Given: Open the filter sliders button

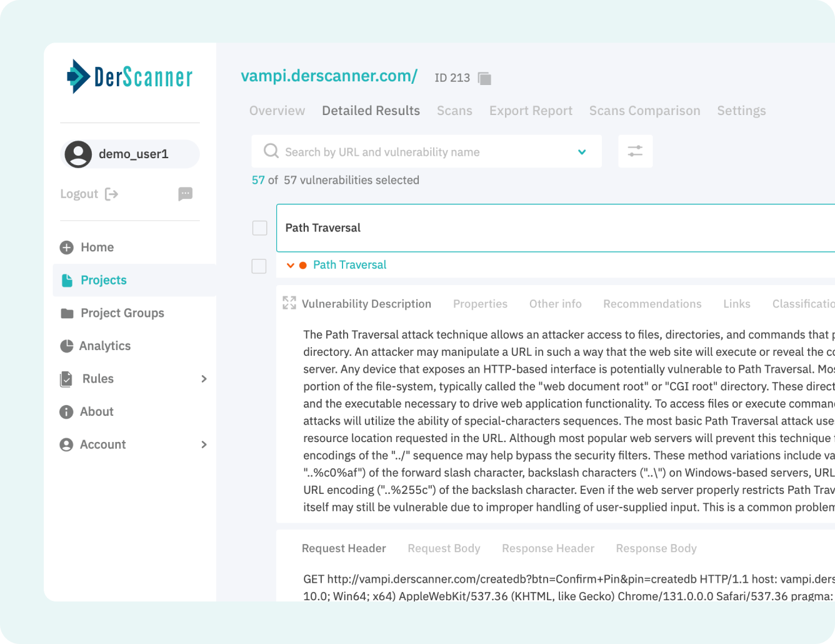Looking at the screenshot, I should point(635,151).
